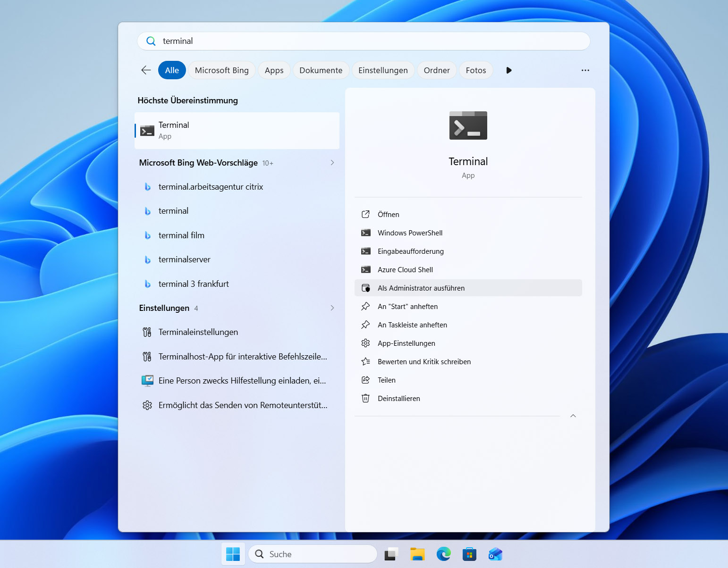The image size is (728, 568).
Task: Switch to the Ordner filter tab
Action: pyautogui.click(x=437, y=70)
